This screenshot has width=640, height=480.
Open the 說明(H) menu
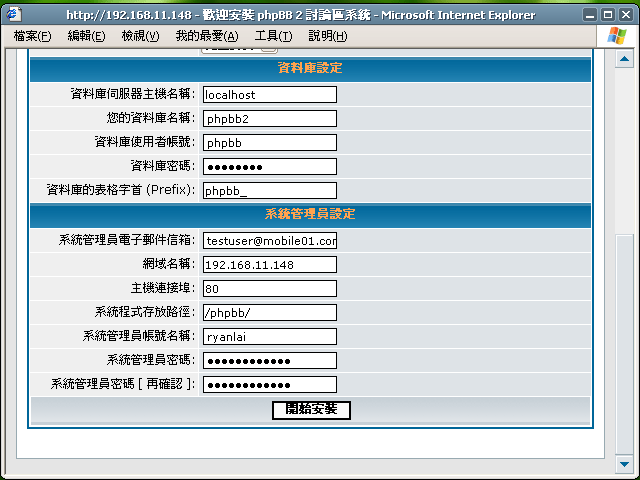[x=327, y=36]
